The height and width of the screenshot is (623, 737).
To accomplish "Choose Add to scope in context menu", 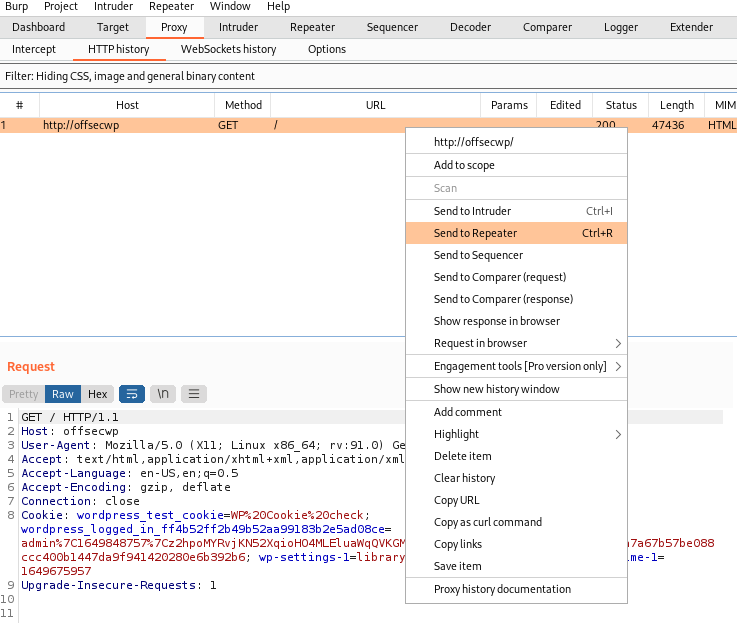I will point(464,165).
